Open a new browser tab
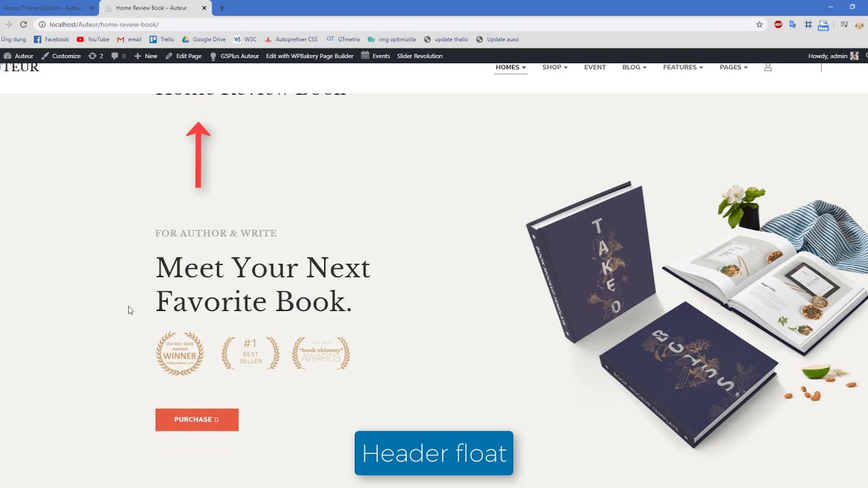The width and height of the screenshot is (868, 488). (222, 8)
